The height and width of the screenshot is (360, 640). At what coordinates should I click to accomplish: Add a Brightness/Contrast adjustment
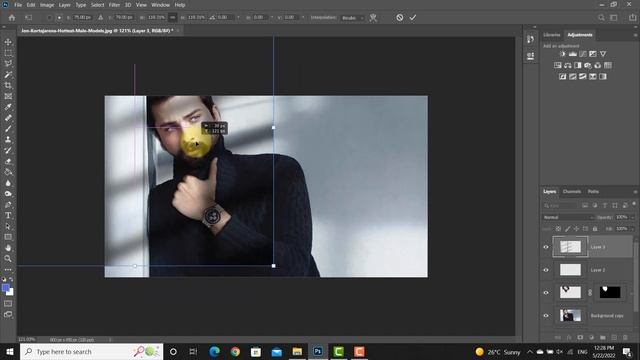click(562, 54)
